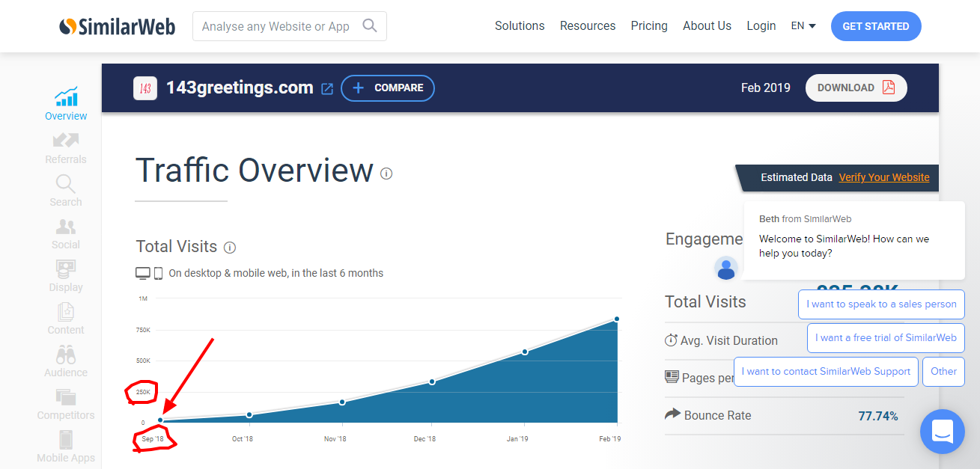Viewport: 980px width, 469px height.
Task: Choose 'I want to contact SimilarWeb Support'
Action: [826, 372]
